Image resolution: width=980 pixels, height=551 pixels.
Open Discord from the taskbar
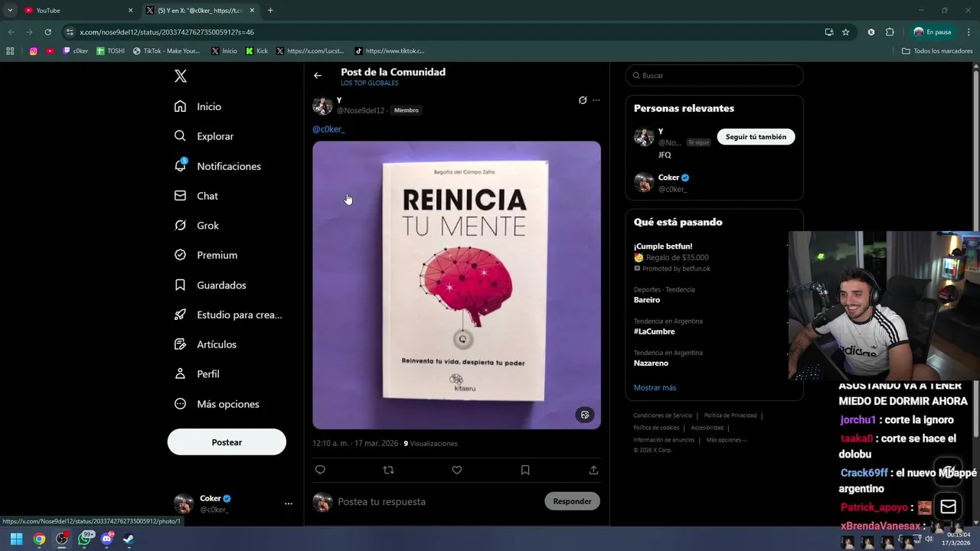pos(106,539)
